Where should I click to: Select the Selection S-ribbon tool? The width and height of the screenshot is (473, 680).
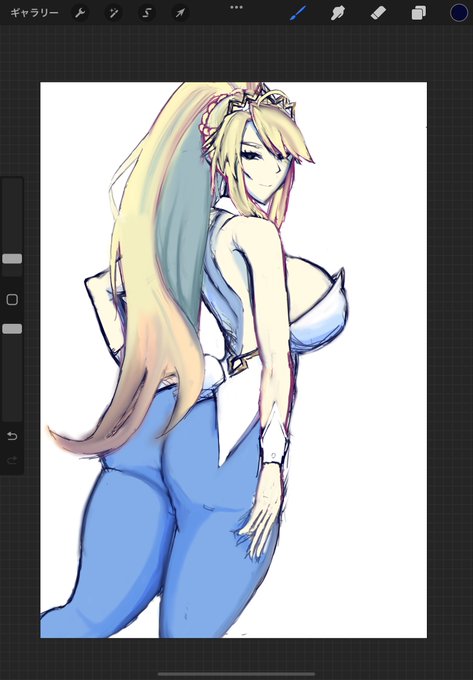(147, 13)
